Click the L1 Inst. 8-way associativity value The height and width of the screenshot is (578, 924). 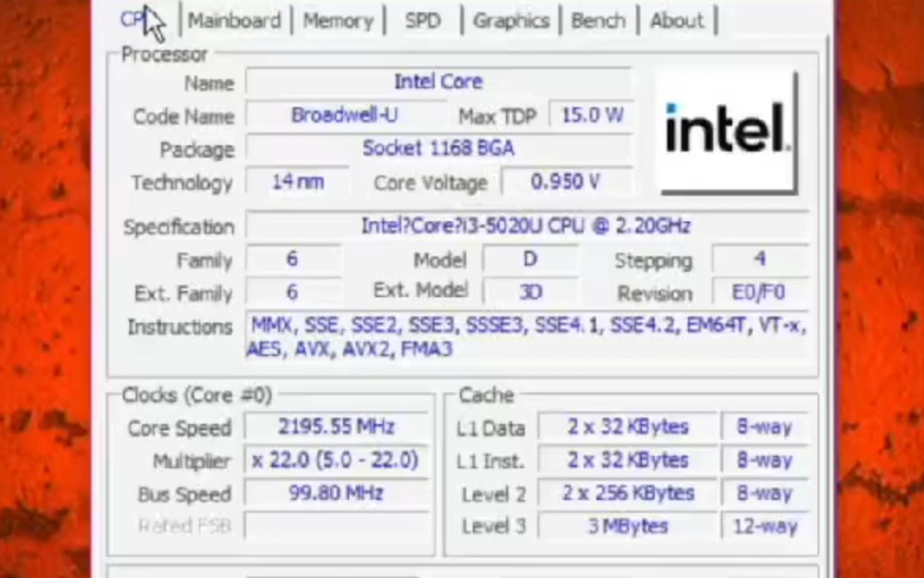tap(764, 460)
